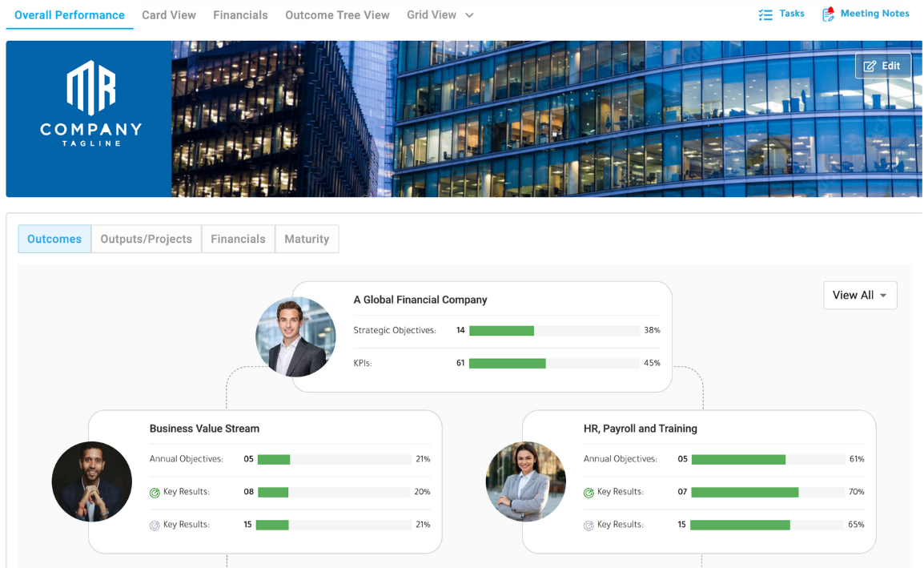Click the KPIs count 61
The width and height of the screenshot is (924, 568).
pos(460,363)
